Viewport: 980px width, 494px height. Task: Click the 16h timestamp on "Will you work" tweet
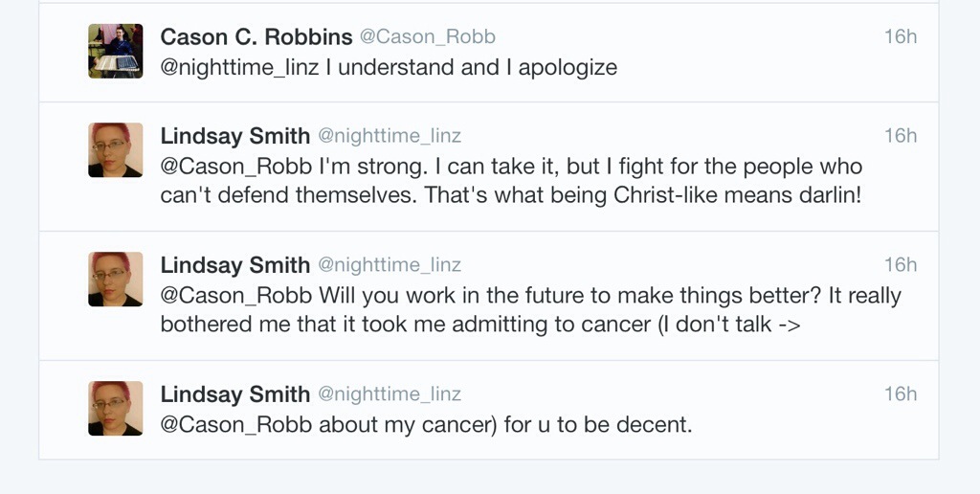[900, 265]
